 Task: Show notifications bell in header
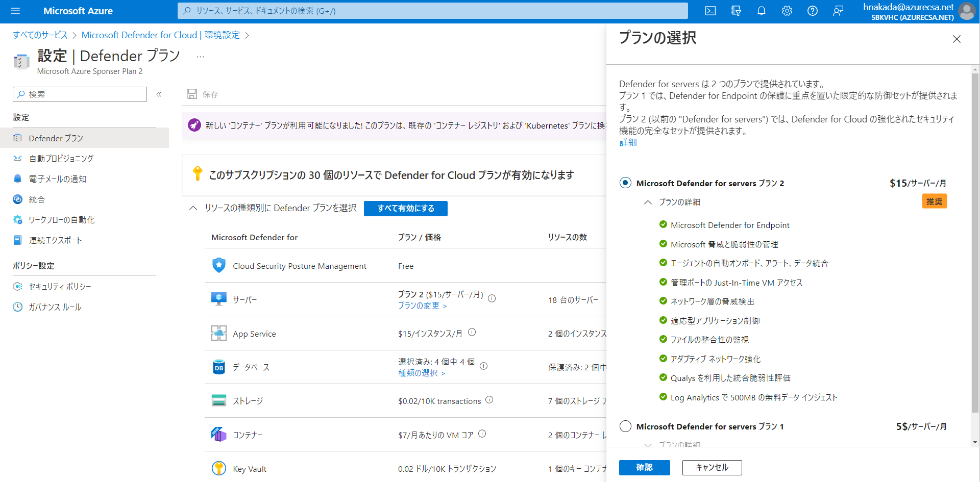[x=762, y=11]
